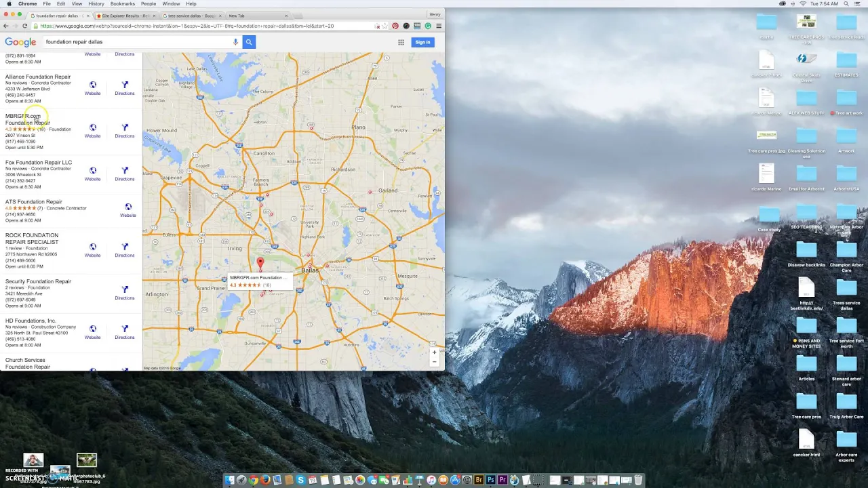Open Alliance Foundation Repair listing
This screenshot has height=488, width=868.
pos(38,77)
